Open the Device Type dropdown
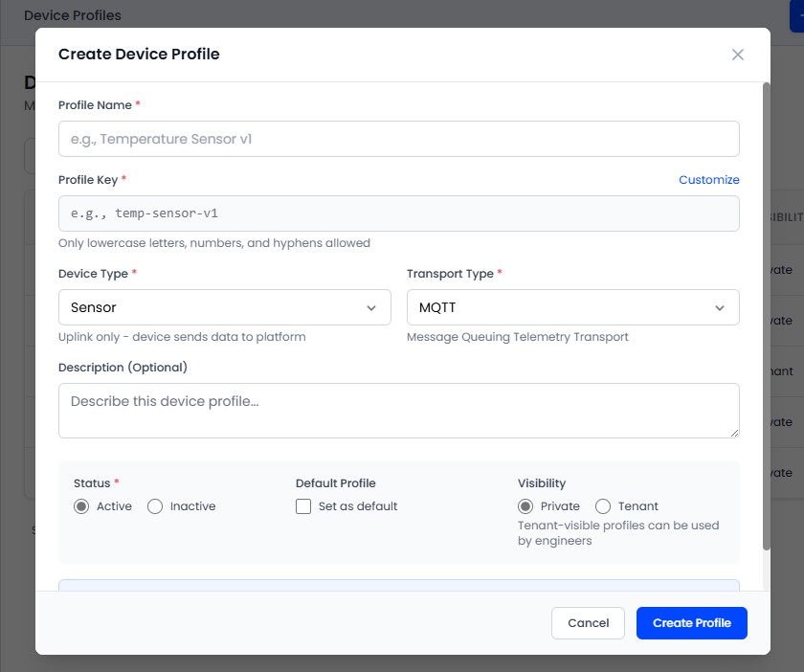 pos(224,307)
